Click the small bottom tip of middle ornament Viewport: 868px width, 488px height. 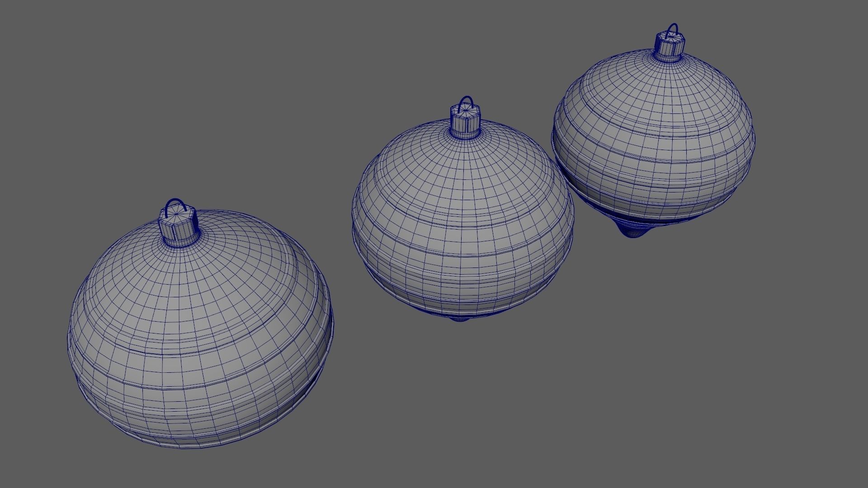[459, 319]
